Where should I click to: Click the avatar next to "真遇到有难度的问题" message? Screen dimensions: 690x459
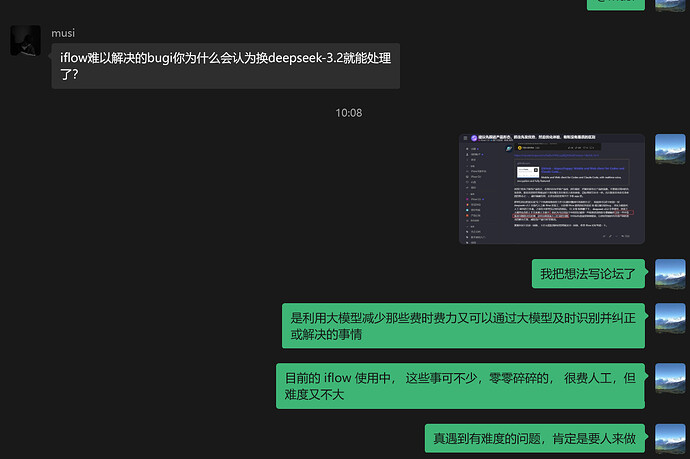coord(670,438)
